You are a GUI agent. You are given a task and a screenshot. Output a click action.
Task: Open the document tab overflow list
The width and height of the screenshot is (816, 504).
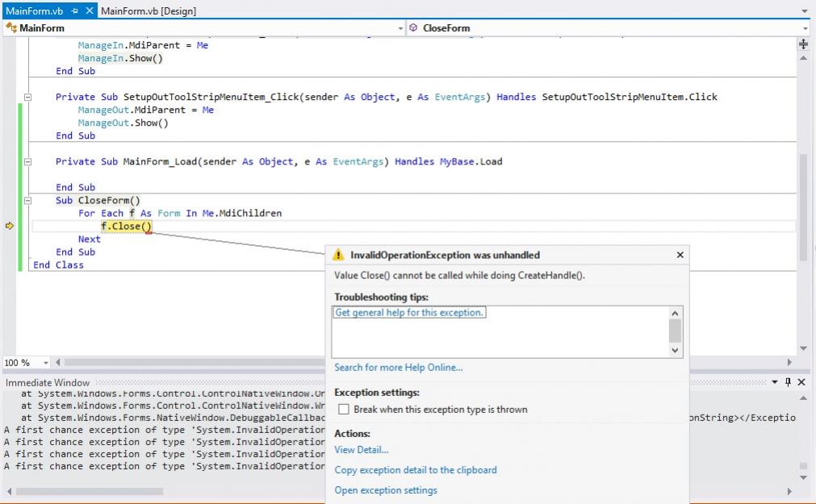point(805,11)
